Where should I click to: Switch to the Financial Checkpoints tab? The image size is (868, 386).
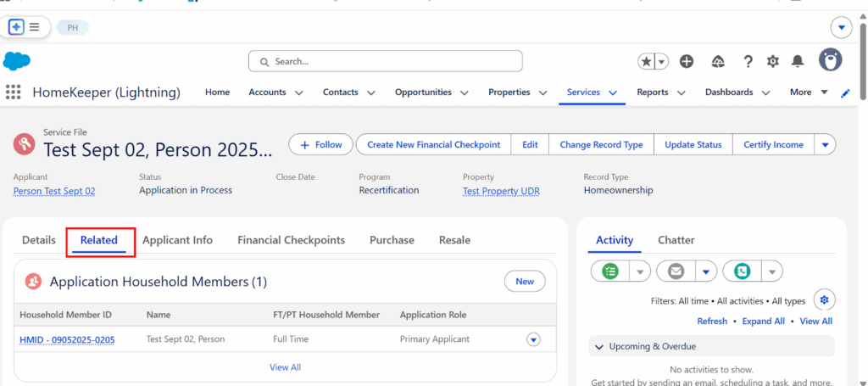(x=291, y=240)
